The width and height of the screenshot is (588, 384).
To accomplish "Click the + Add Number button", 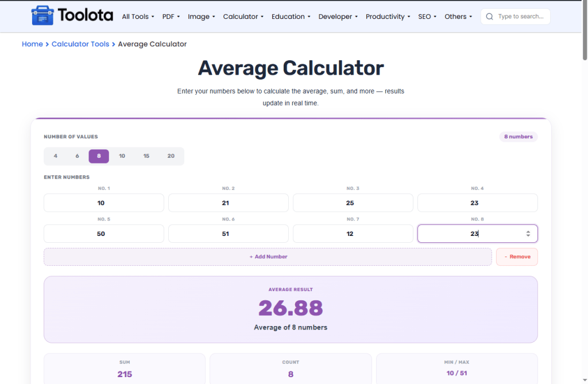I will click(268, 257).
